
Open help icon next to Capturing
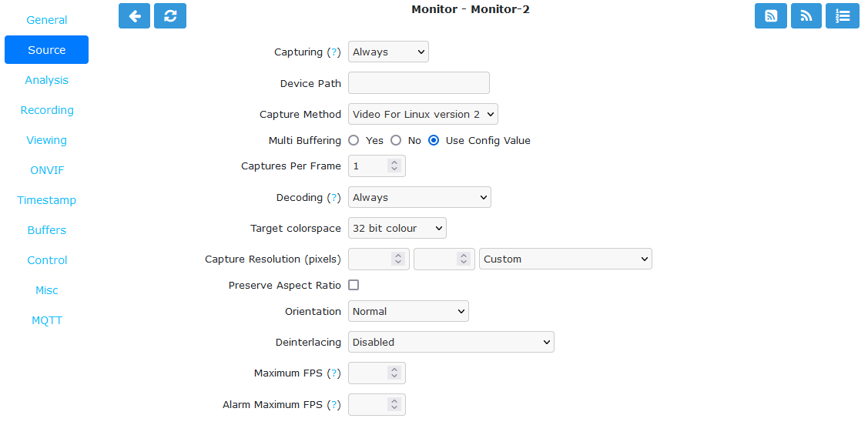[333, 52]
